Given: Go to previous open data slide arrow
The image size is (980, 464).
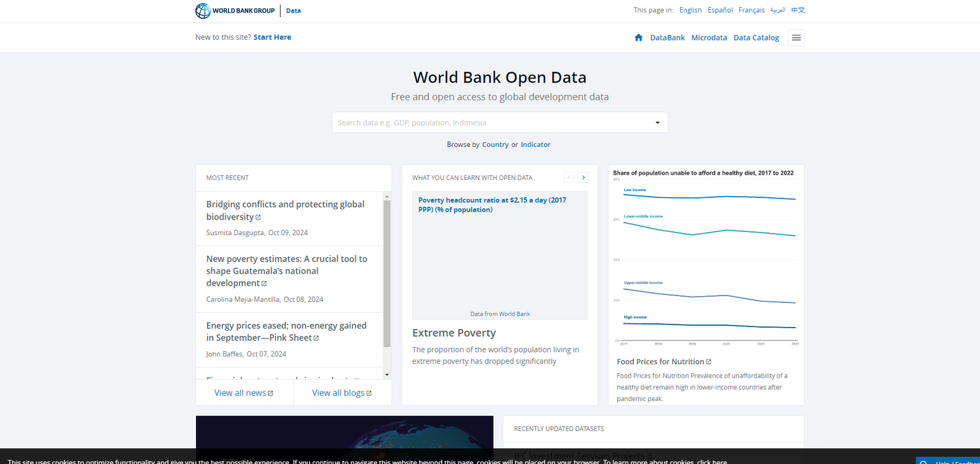Looking at the screenshot, I should pyautogui.click(x=569, y=178).
